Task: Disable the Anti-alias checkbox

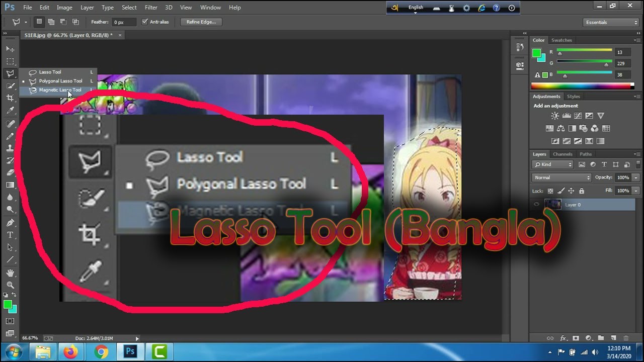Action: [145, 22]
